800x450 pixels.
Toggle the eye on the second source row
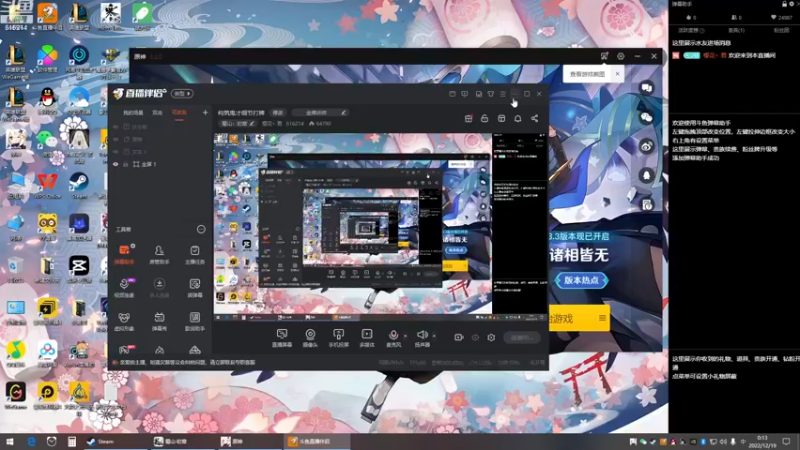click(116, 139)
